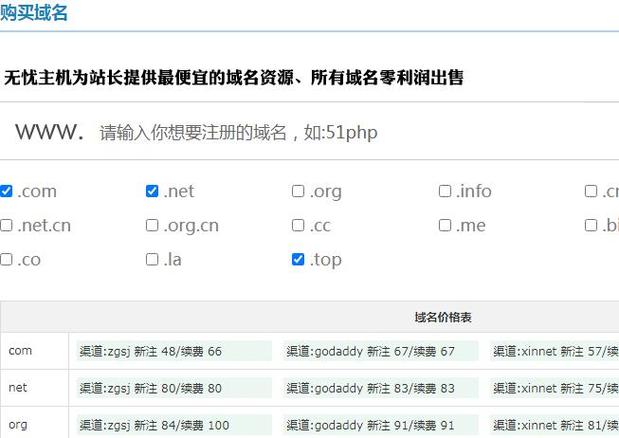
Task: Click the net row label in price table
Action: [18, 387]
